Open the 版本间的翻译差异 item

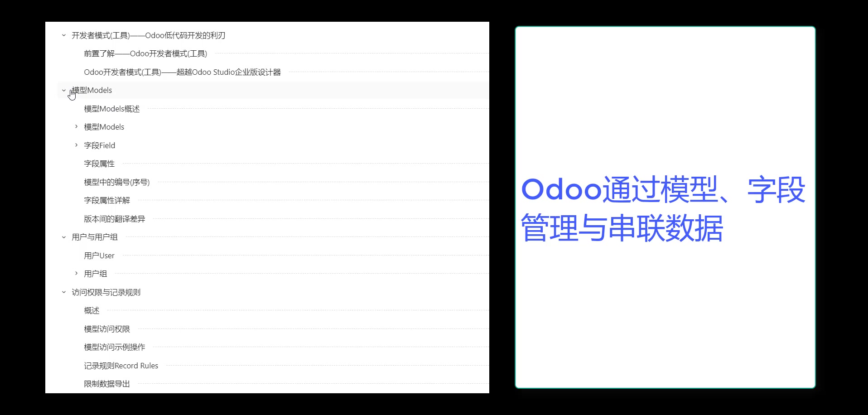click(x=115, y=219)
